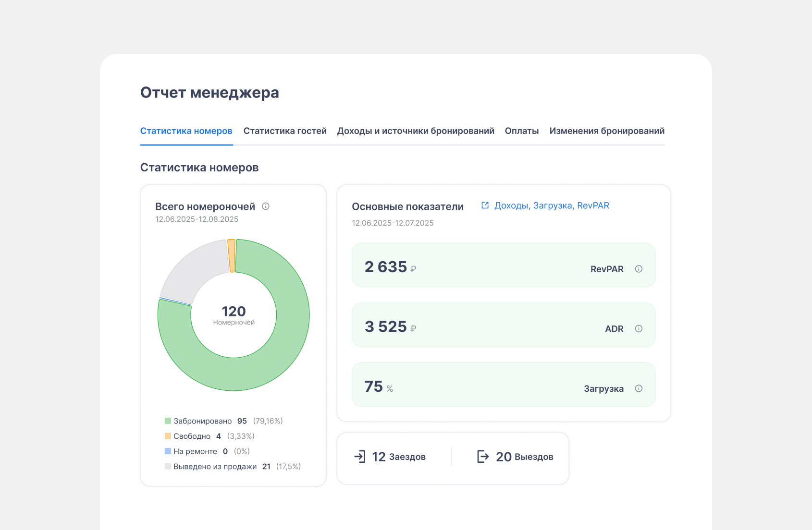Image resolution: width=812 pixels, height=530 pixels.
Task: Open Доходы и источники бронирований tab
Action: [416, 131]
